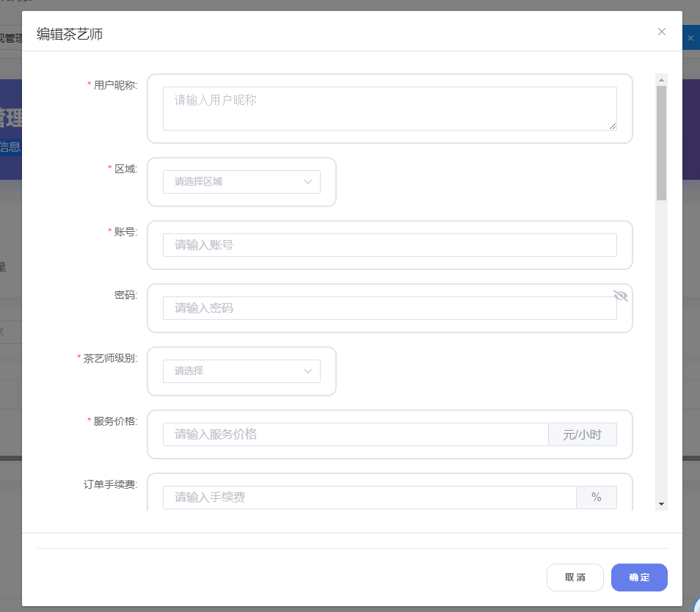Click the 元/小时 unit suffix

(x=582, y=434)
